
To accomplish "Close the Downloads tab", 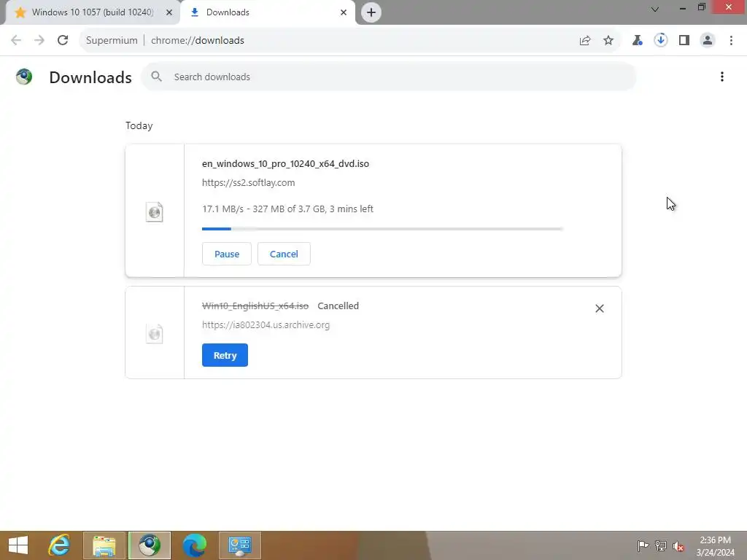I will (x=344, y=12).
